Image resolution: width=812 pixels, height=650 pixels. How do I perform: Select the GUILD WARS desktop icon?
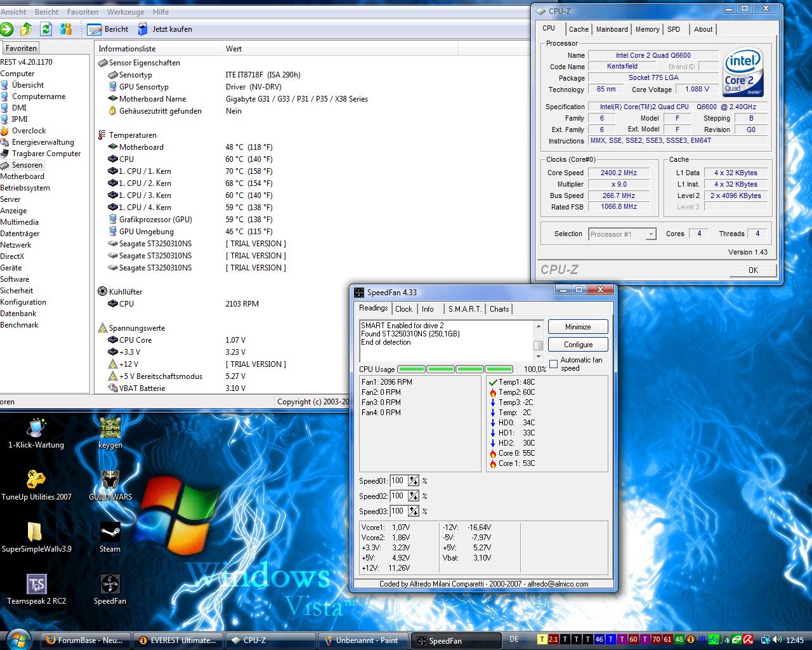110,485
